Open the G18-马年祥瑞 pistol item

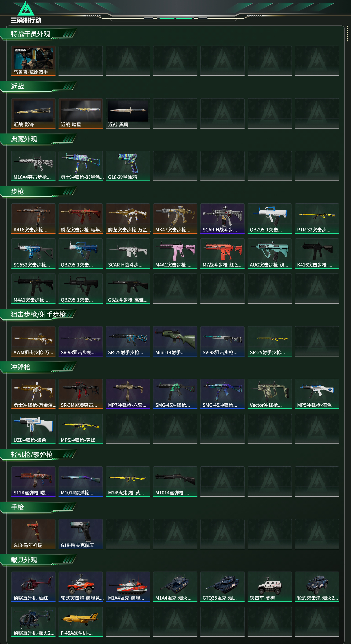(33, 534)
